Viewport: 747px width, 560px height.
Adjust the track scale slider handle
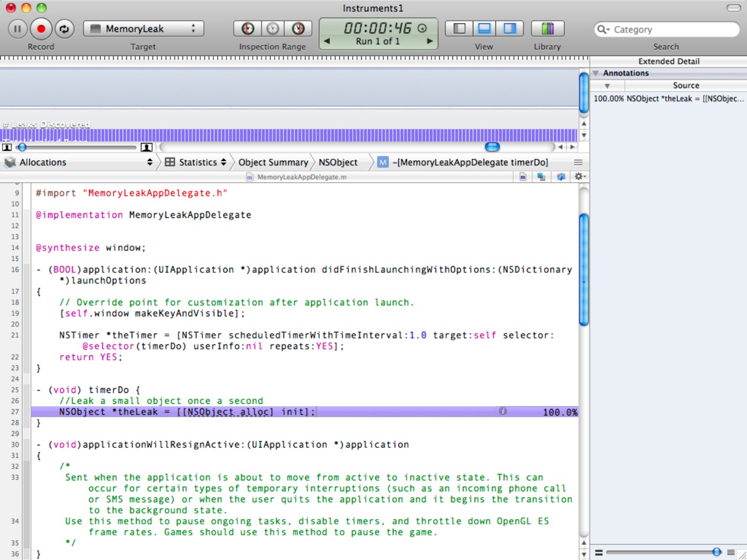(22, 147)
